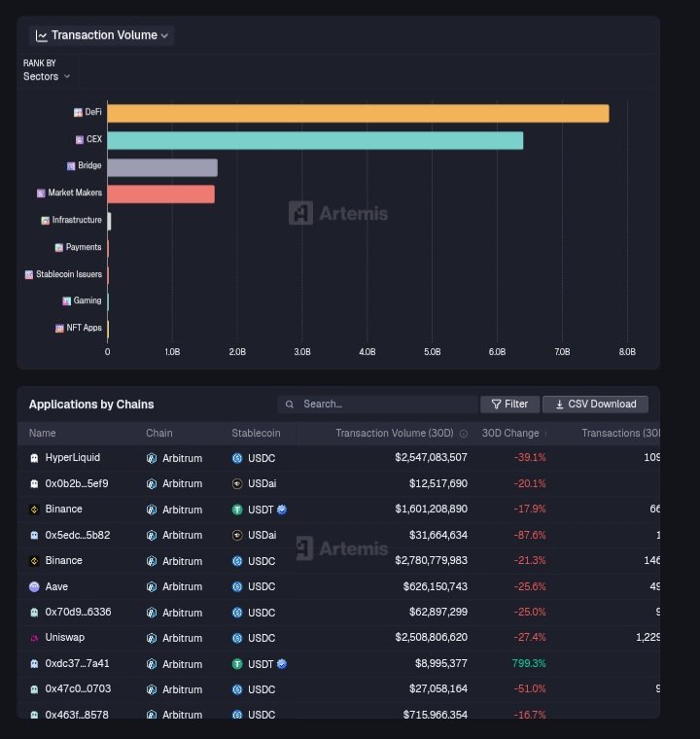Click the Payments sector icon

click(x=59, y=248)
